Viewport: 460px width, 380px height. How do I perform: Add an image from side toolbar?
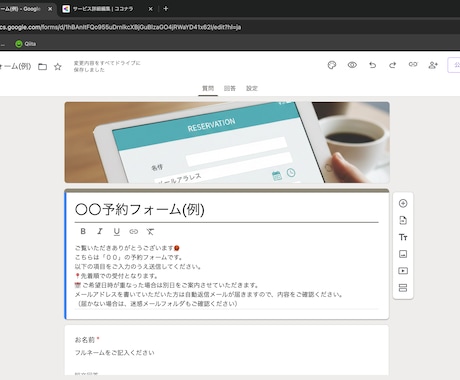(x=403, y=254)
